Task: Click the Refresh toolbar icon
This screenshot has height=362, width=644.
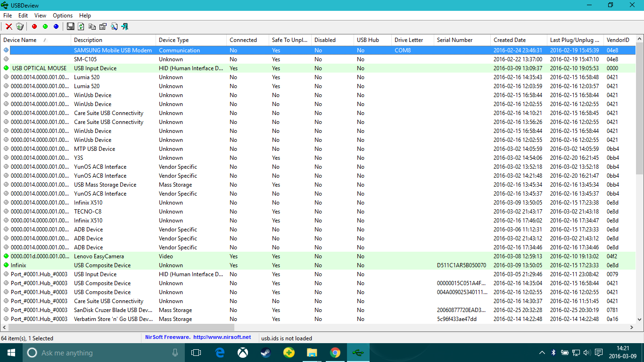Action: click(x=81, y=26)
